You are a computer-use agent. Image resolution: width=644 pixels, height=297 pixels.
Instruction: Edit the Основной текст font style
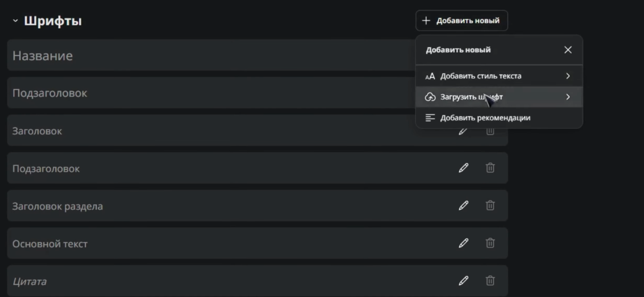click(x=463, y=243)
